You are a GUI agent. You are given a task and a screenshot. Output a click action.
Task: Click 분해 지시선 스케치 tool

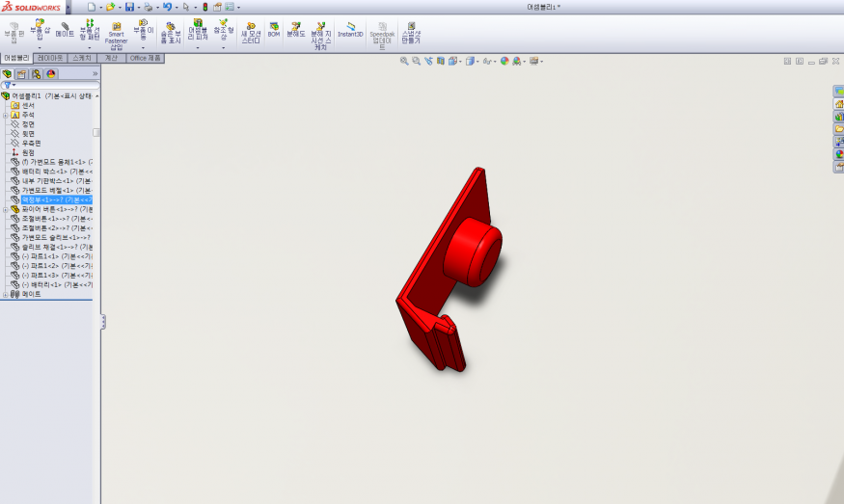tap(321, 36)
